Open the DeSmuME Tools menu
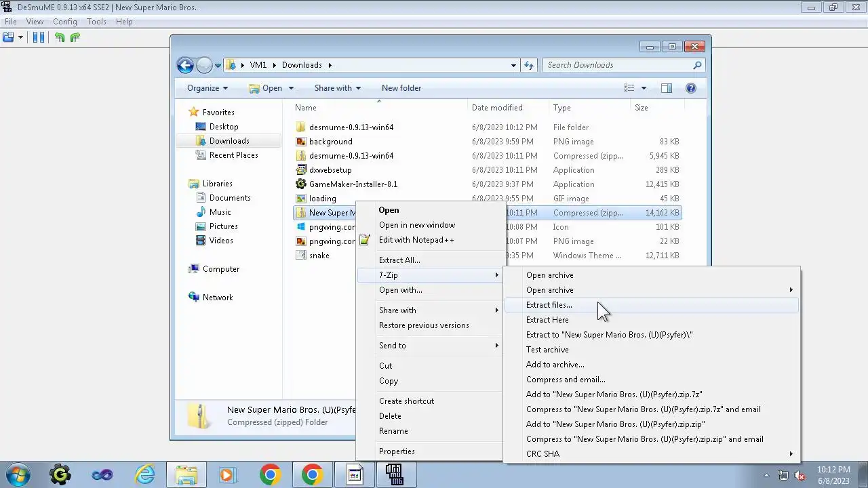Image resolution: width=868 pixels, height=488 pixels. click(x=96, y=22)
